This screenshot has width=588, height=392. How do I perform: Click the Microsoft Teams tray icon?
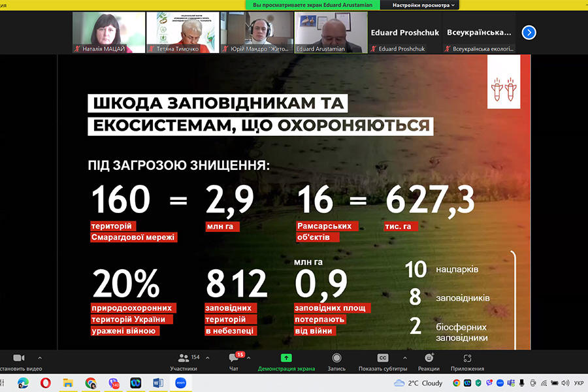coord(511,383)
